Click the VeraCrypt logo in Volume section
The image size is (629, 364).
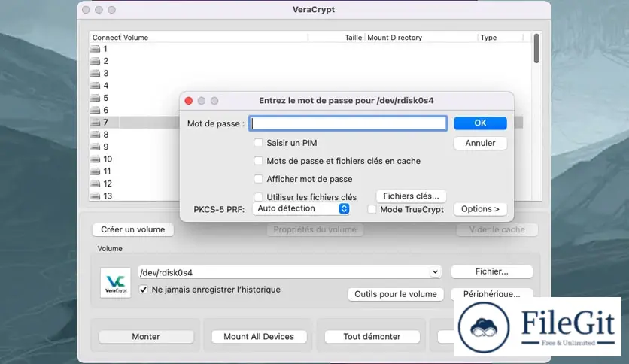click(116, 283)
